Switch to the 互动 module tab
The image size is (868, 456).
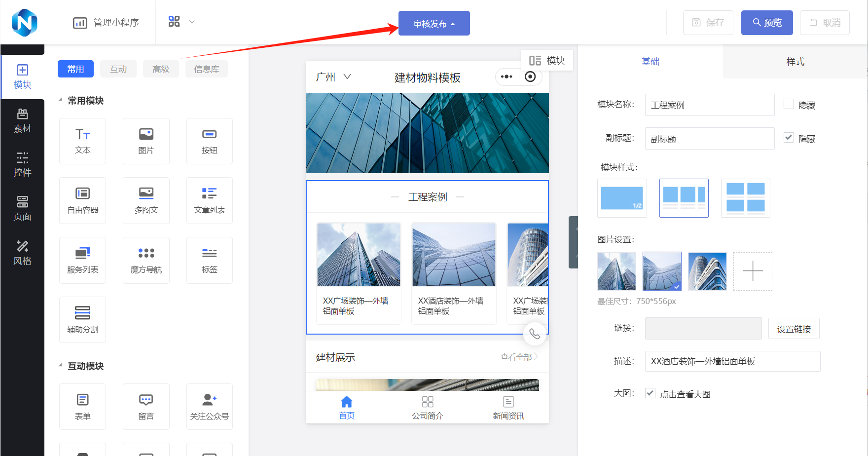click(x=118, y=69)
